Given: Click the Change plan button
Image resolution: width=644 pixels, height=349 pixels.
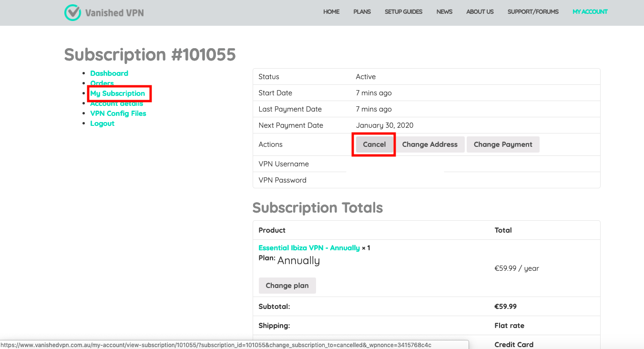Looking at the screenshot, I should pos(287,286).
